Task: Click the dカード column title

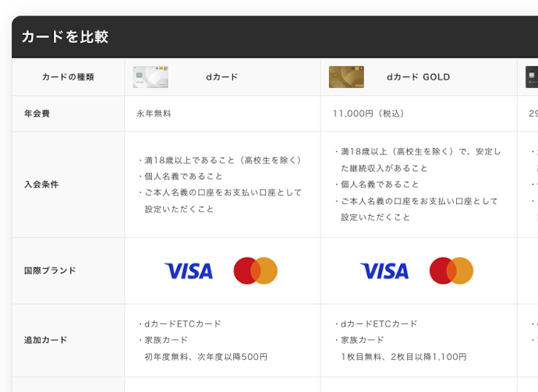Action: pos(222,77)
